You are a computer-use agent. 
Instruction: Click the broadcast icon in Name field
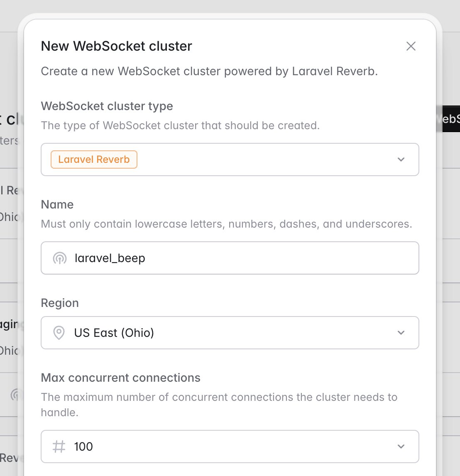coord(60,258)
